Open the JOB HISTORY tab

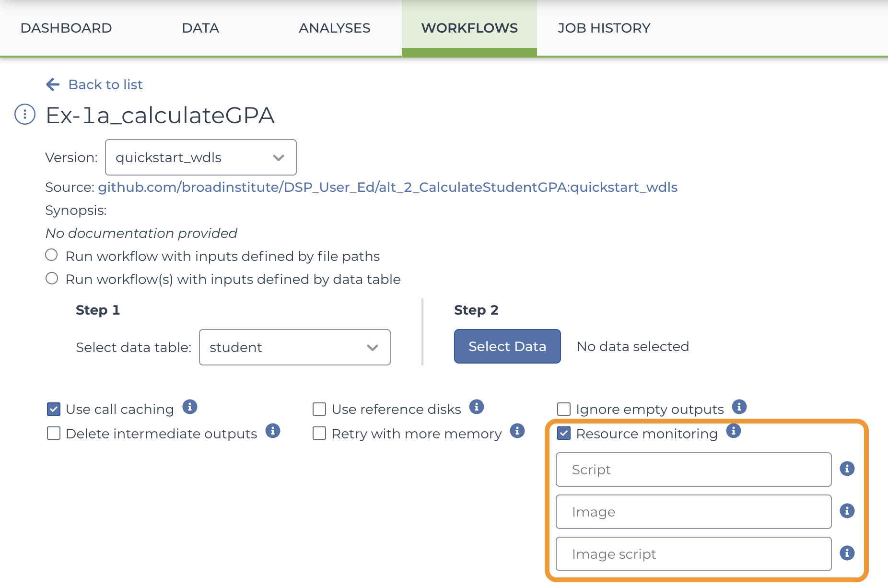click(604, 28)
